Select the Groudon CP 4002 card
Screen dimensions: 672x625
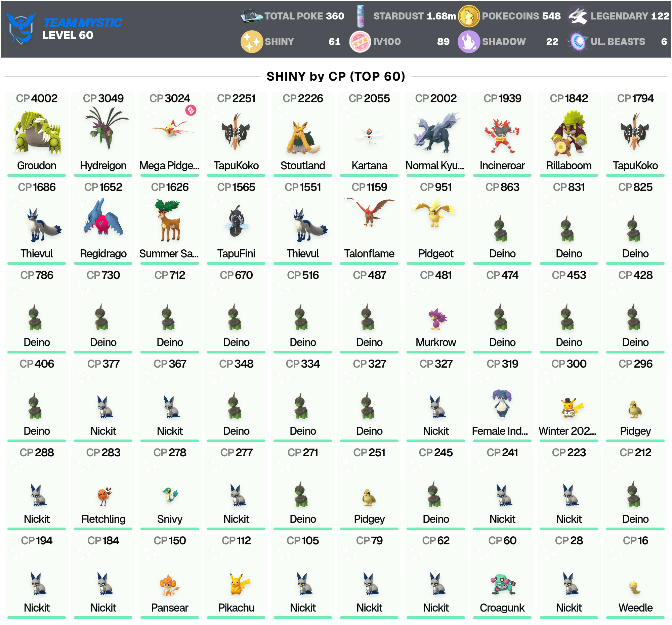click(x=37, y=134)
